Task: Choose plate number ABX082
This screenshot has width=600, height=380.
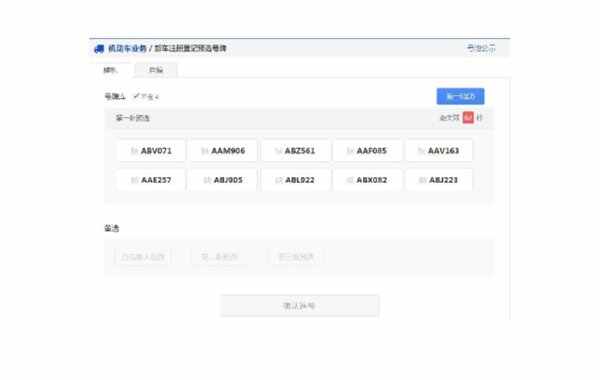Action: click(367, 180)
